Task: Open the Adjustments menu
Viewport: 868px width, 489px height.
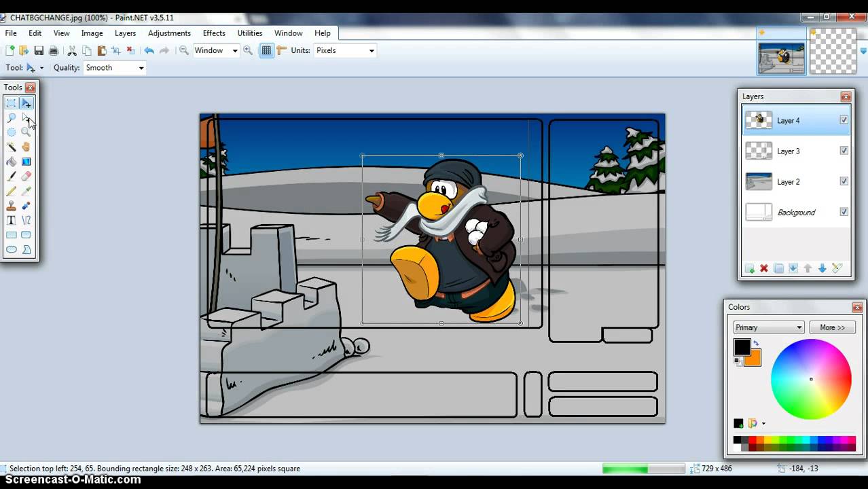Action: tap(169, 33)
